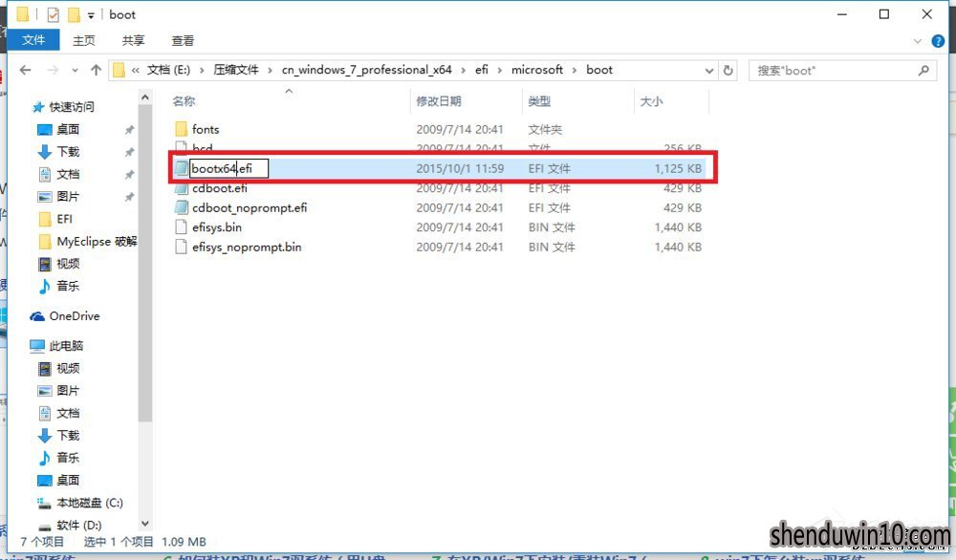Click microsoft in the address path
This screenshot has height=560, width=956.
tap(537, 70)
